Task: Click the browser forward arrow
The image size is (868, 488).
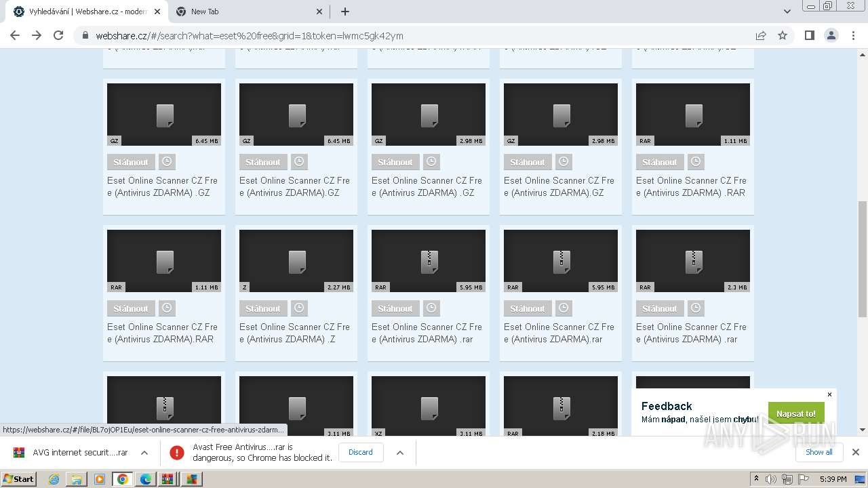Action: [37, 35]
